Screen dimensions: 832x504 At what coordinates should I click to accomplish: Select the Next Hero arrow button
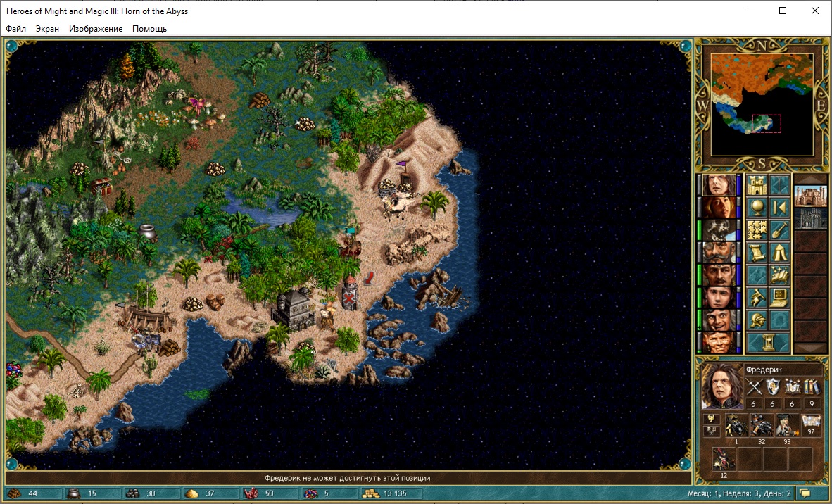coord(779,208)
